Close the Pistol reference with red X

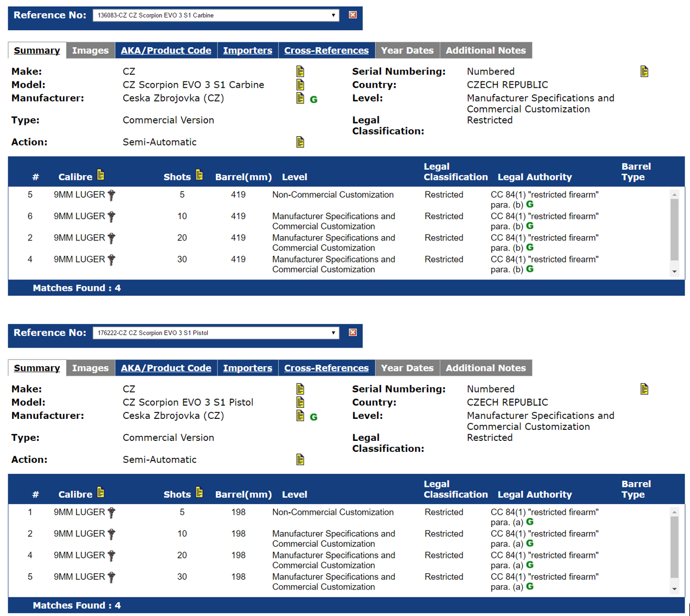tap(353, 332)
